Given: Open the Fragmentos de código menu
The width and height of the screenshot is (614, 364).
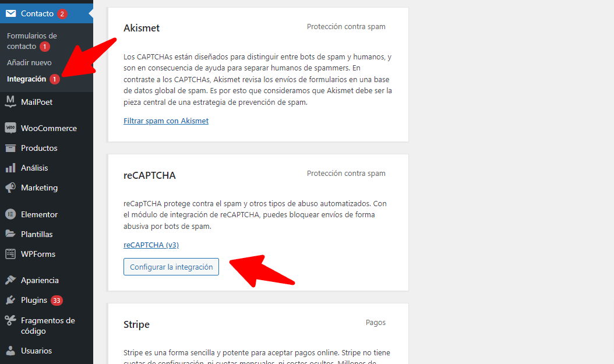Looking at the screenshot, I should [x=47, y=325].
